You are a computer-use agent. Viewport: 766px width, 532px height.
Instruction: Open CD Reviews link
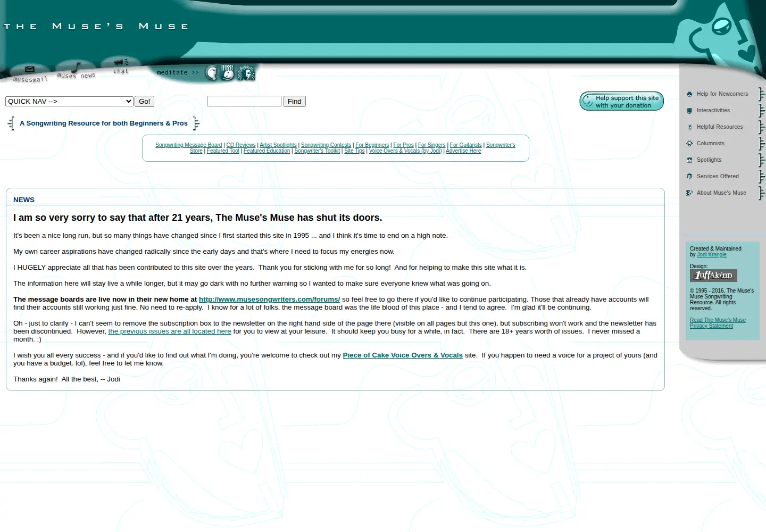(x=241, y=145)
